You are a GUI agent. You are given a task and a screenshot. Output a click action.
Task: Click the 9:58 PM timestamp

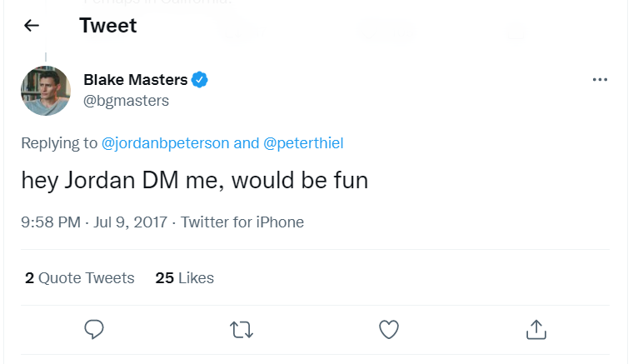point(51,222)
